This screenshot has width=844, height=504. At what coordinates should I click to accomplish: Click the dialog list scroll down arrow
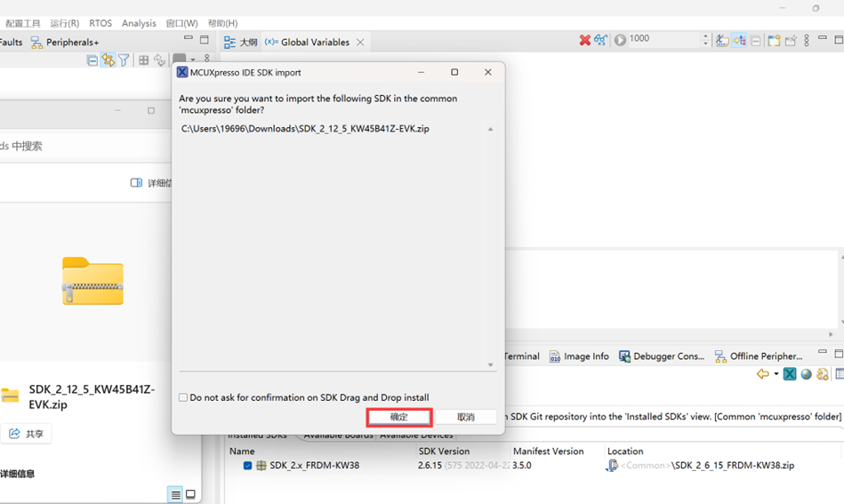click(490, 365)
